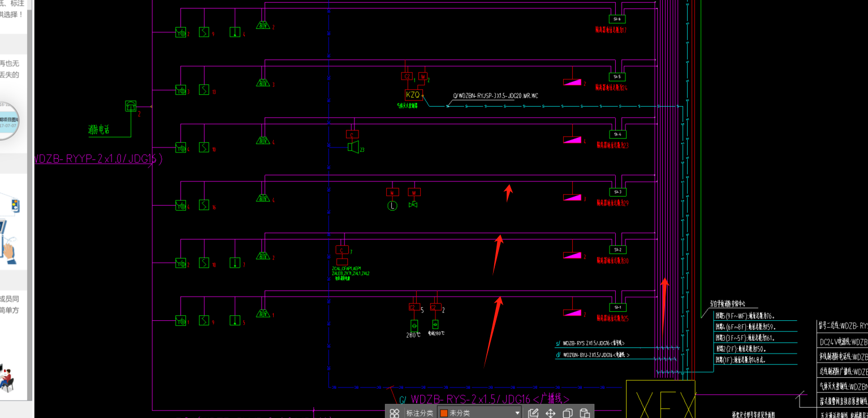
Task: Select the 气体灭火控制器 label under KZQ
Action: coord(407,105)
